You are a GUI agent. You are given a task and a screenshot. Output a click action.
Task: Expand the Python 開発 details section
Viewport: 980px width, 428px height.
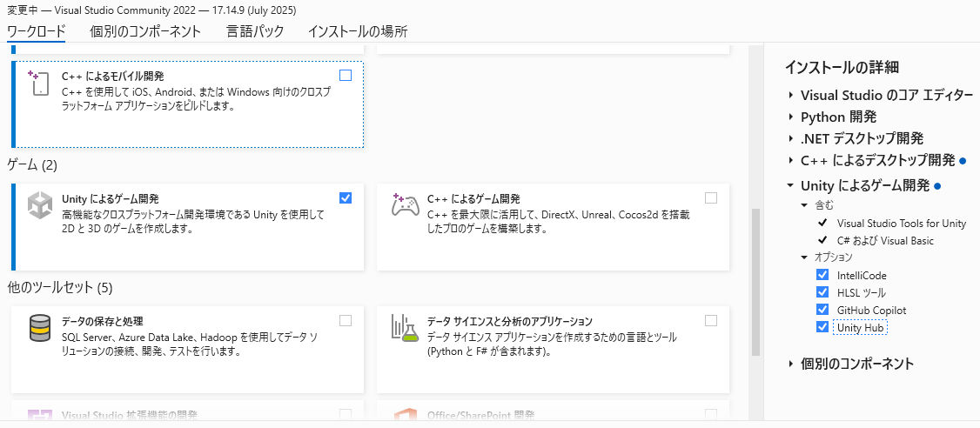[x=791, y=117]
